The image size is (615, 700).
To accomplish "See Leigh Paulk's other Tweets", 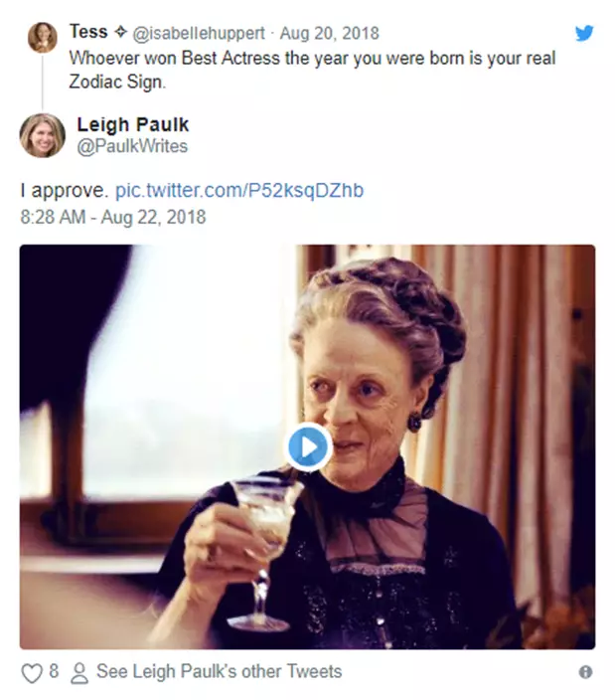I will 219,672.
